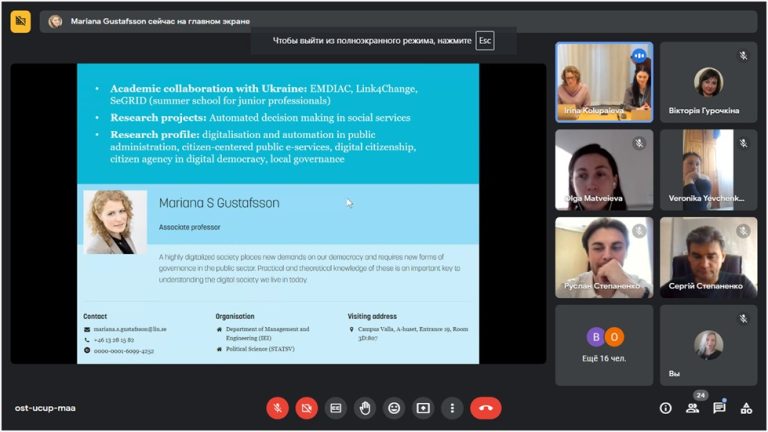This screenshot has width=768, height=432.
Task: Click the 24 participant count badge
Action: click(x=700, y=395)
